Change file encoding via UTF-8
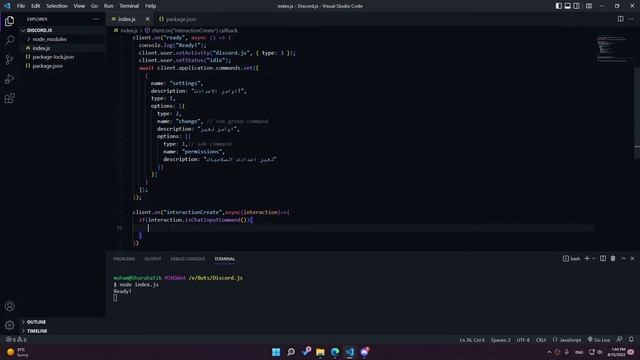640x360 pixels. (x=523, y=340)
